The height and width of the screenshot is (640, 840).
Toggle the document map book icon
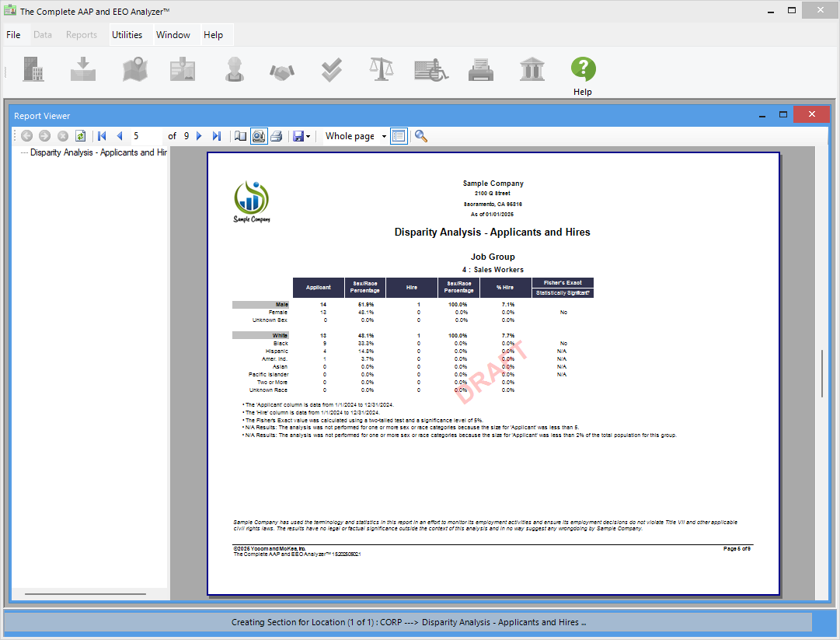pos(241,136)
